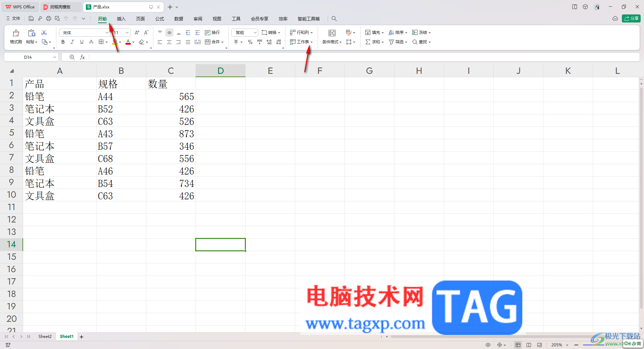Open the 常规 number format dropdown
This screenshot has width=644, height=349.
pos(245,33)
